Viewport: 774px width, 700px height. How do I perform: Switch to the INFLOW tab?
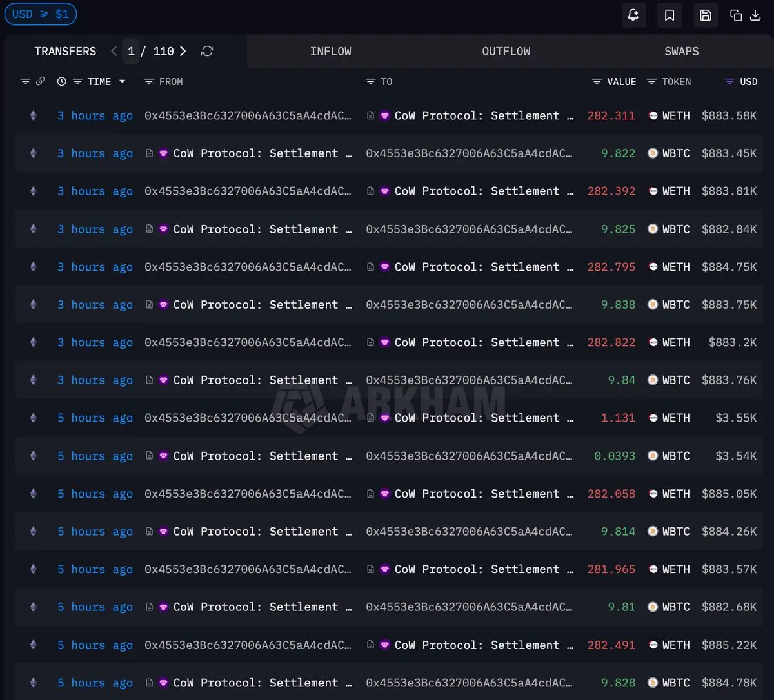(x=330, y=51)
